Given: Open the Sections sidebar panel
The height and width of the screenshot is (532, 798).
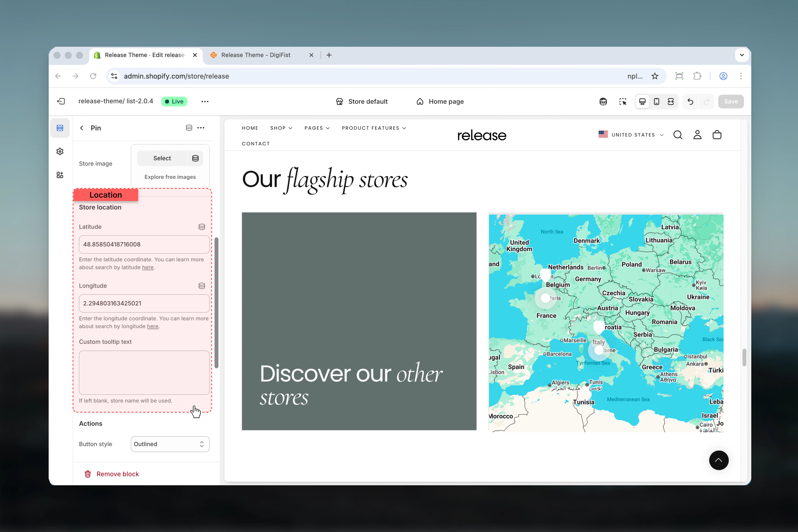Looking at the screenshot, I should click(x=60, y=128).
